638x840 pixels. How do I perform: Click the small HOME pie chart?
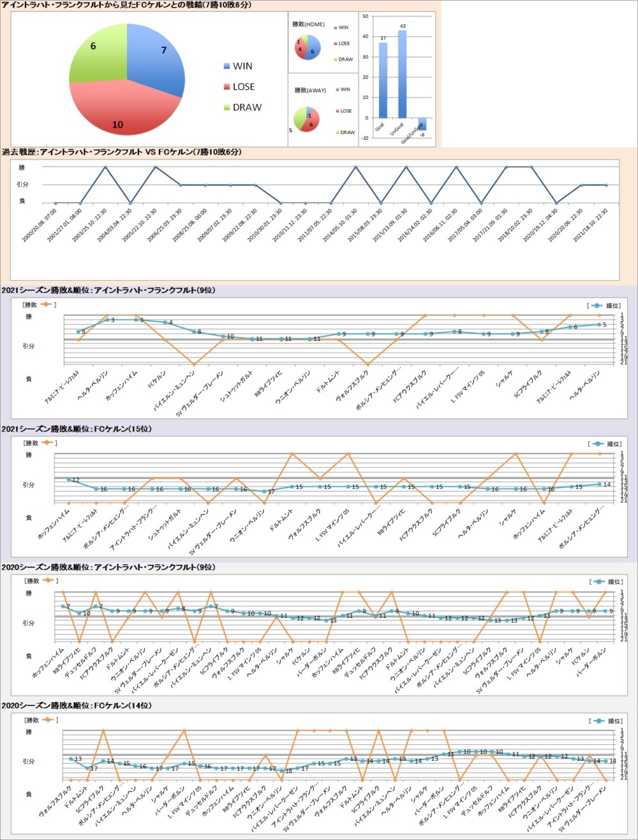pos(308,48)
